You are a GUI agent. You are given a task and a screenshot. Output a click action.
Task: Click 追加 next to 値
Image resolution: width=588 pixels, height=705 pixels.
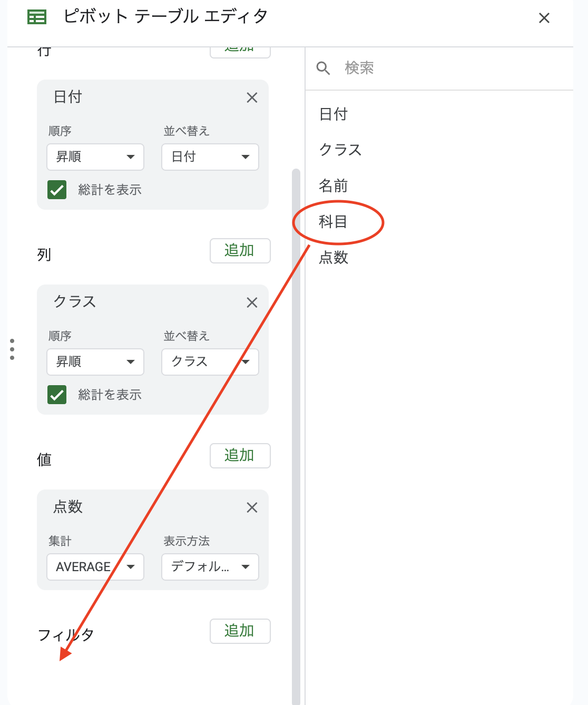click(x=240, y=456)
